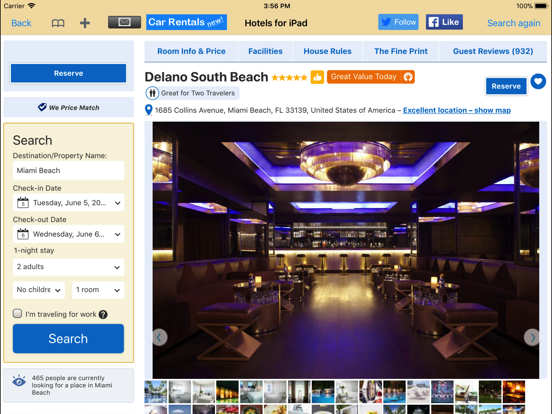Viewport: 552px width, 414px height.
Task: Click the Twitter Follow button
Action: click(x=398, y=22)
